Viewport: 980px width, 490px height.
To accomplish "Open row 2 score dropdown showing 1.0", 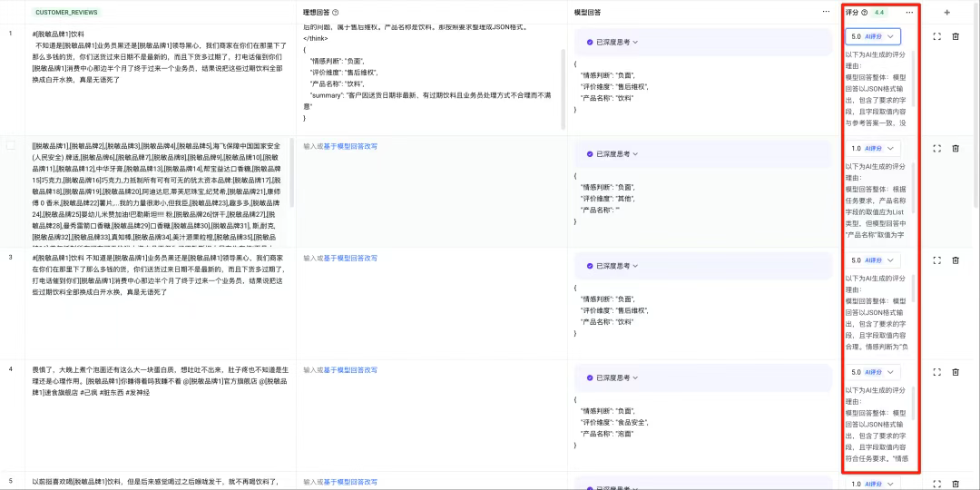I will coord(872,148).
